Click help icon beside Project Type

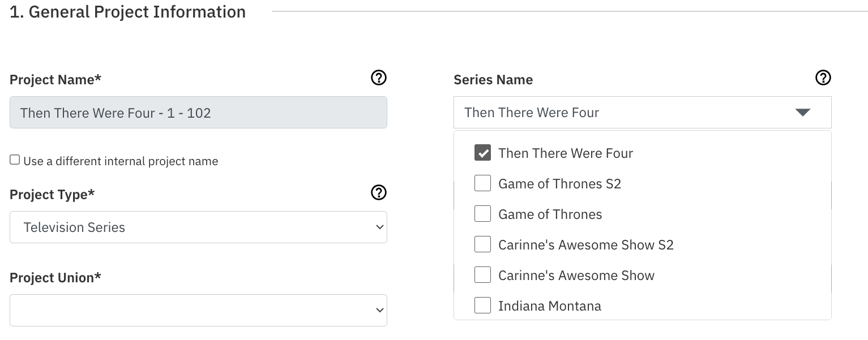[378, 192]
